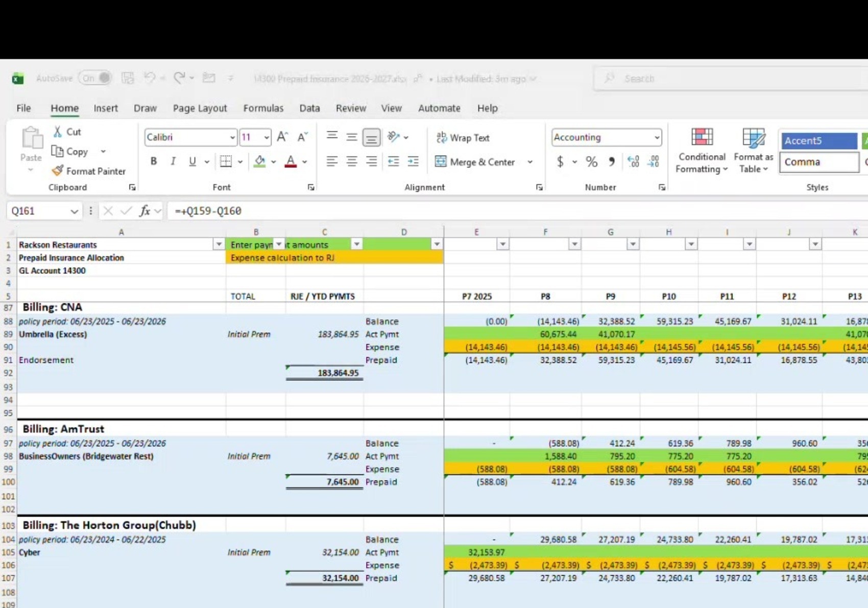Expand Merge & Center options arrow
The height and width of the screenshot is (608, 868).
tap(530, 162)
